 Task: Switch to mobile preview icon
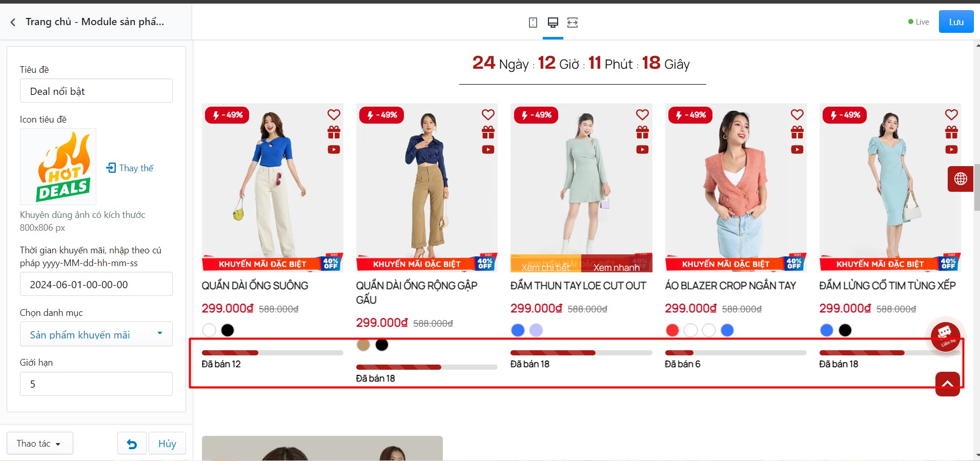point(533,23)
